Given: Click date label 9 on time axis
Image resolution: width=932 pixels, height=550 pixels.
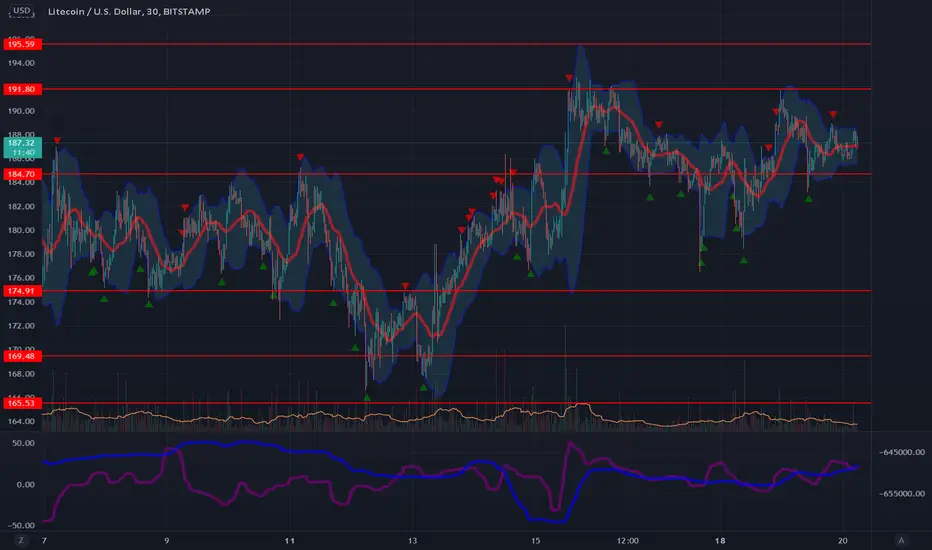Looking at the screenshot, I should pos(166,540).
